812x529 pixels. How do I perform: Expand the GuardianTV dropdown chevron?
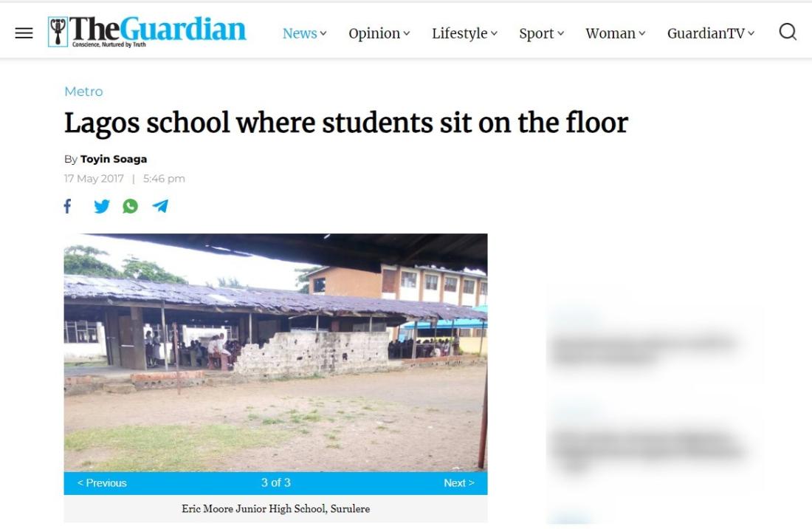click(751, 33)
